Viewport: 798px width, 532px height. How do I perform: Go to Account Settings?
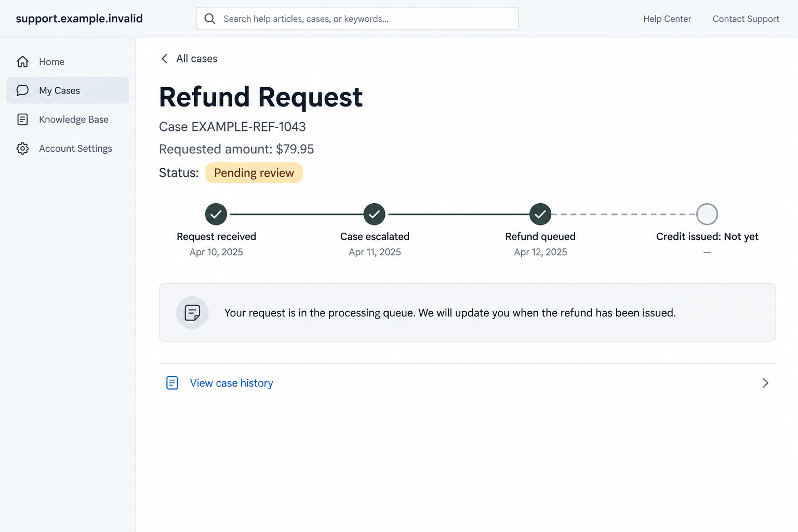68,149
